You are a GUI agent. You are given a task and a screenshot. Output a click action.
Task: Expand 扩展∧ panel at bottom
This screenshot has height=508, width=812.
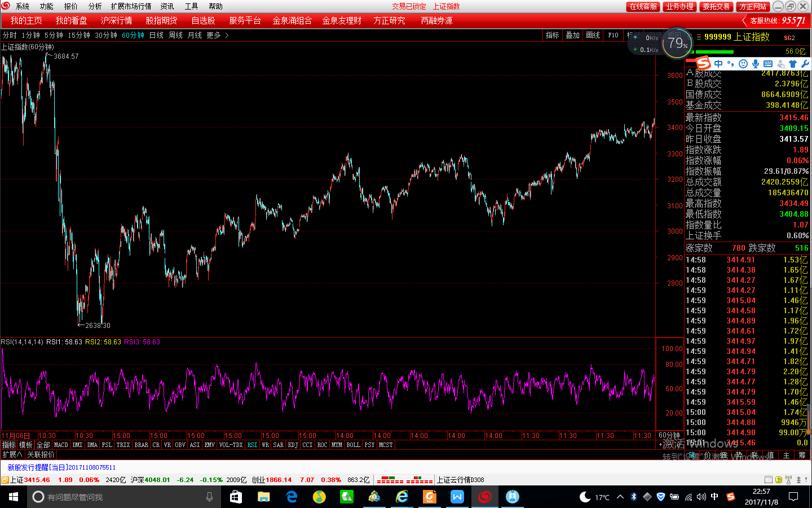pyautogui.click(x=12, y=454)
